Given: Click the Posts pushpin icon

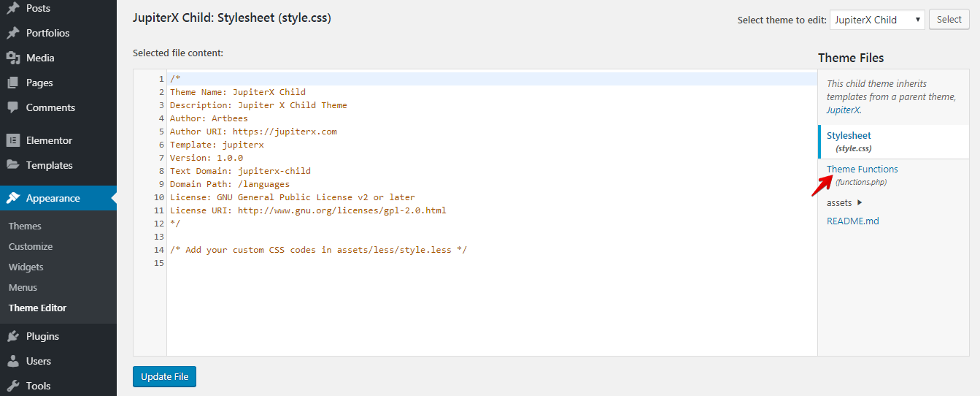Looking at the screenshot, I should [12, 8].
